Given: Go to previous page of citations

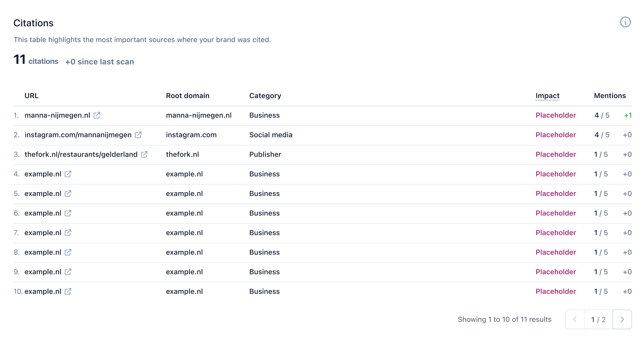Looking at the screenshot, I should pyautogui.click(x=575, y=319).
